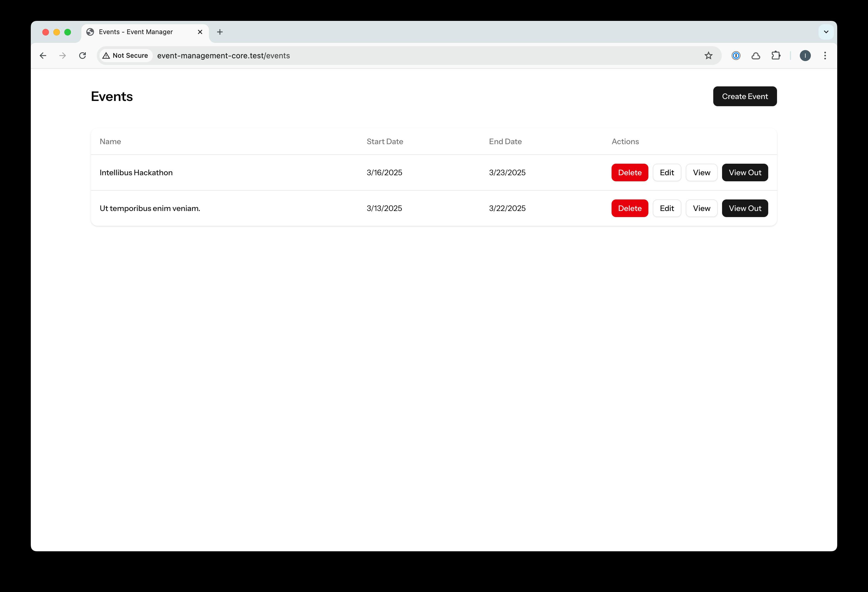The width and height of the screenshot is (868, 592).
Task: Edit the Ut temporibus enim veniam event
Action: coord(666,209)
